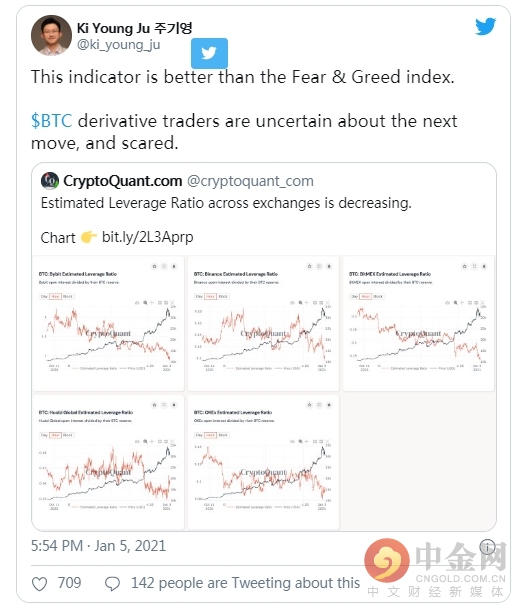
Task: Open '142 people are Tweeting about this'
Action: (246, 583)
